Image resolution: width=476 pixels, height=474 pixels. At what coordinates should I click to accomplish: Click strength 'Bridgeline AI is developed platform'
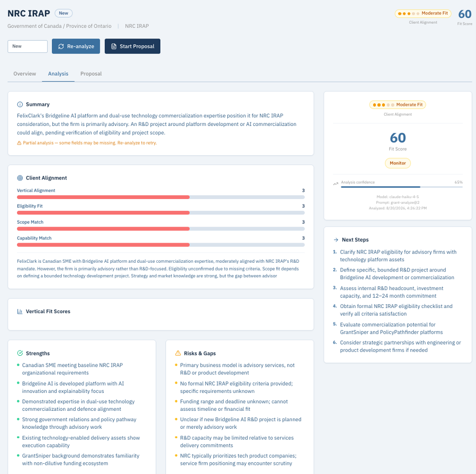point(73,387)
